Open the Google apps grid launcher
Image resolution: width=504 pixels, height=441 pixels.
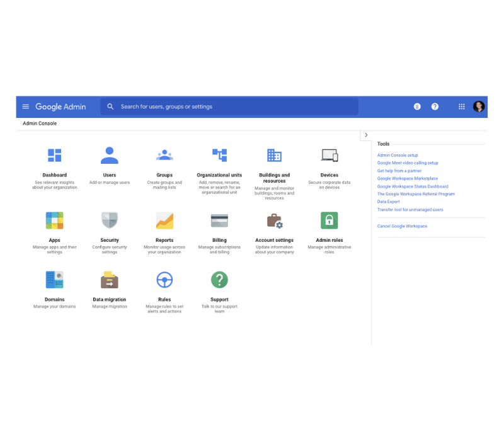tap(462, 107)
